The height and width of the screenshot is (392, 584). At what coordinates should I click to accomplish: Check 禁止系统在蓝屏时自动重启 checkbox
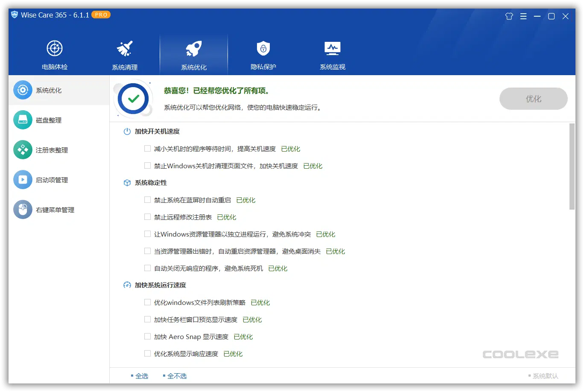[147, 200]
